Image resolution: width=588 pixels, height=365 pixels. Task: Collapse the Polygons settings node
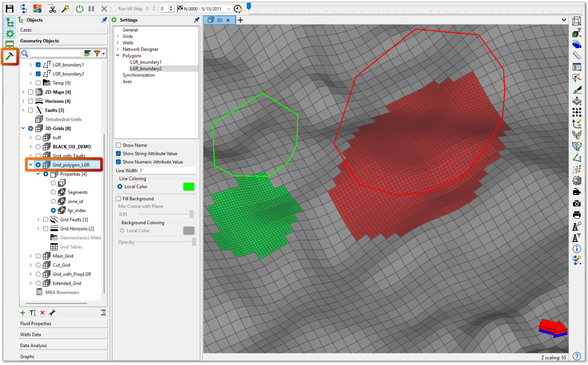pos(118,56)
